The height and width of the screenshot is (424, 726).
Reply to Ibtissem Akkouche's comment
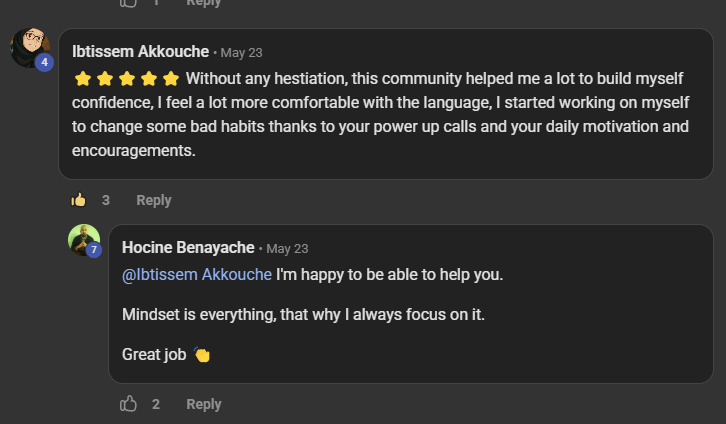point(154,200)
